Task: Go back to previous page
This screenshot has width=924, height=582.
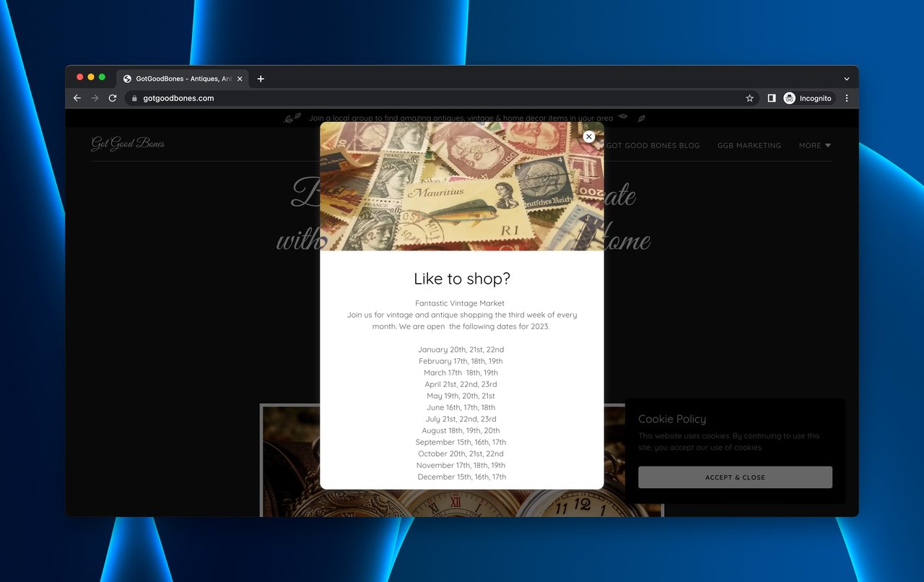Action: 77,98
